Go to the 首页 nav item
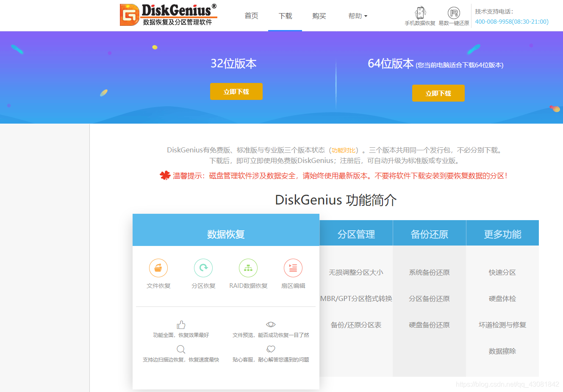This screenshot has width=563, height=392. [x=251, y=16]
